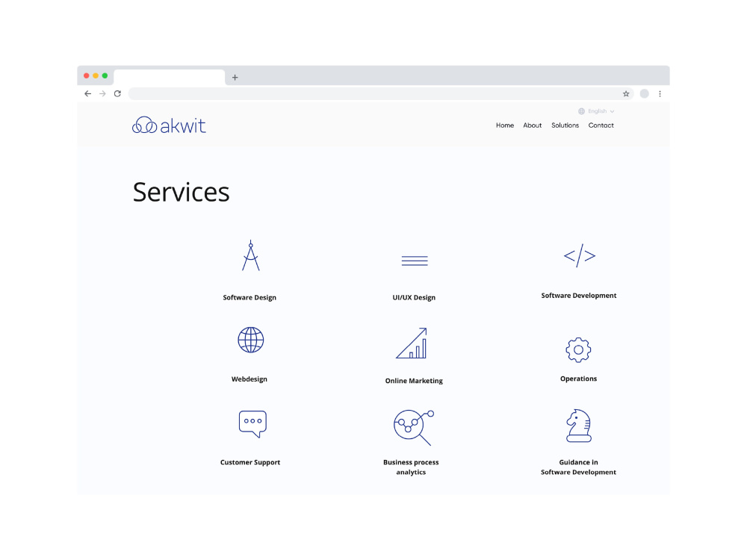Open the Business process analytics label
The image size is (747, 560).
[411, 467]
